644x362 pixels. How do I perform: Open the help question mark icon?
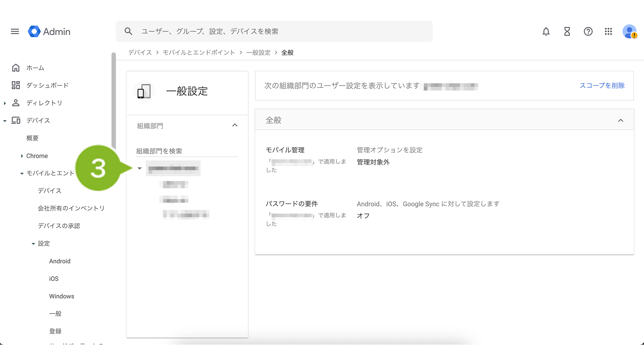coord(588,31)
